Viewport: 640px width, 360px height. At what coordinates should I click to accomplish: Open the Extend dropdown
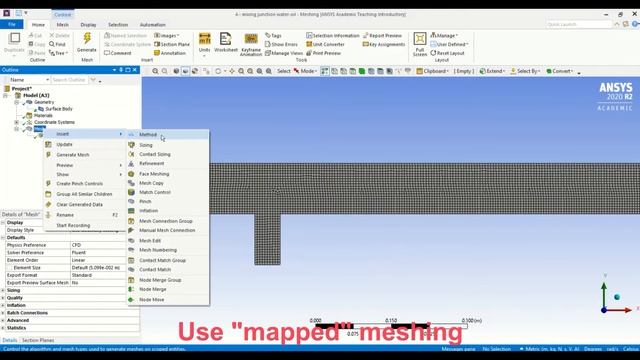492,71
